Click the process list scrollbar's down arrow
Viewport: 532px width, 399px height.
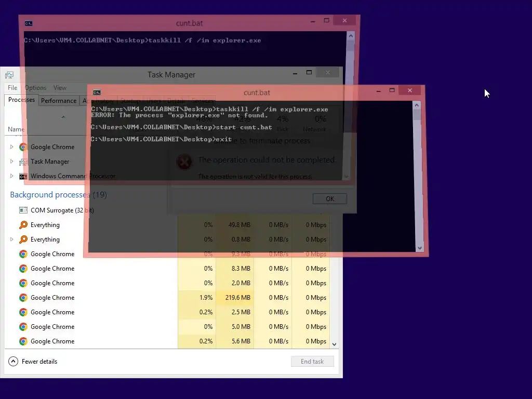tap(334, 344)
